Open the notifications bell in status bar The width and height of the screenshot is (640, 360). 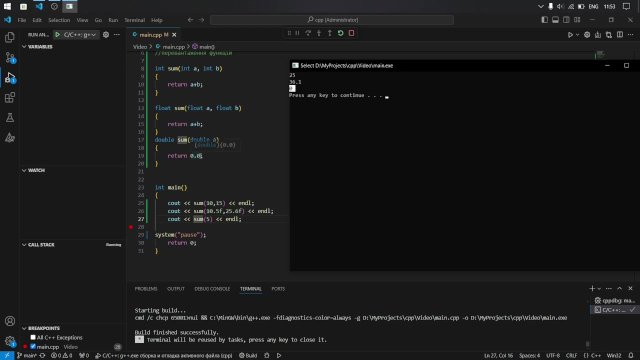tap(631, 356)
